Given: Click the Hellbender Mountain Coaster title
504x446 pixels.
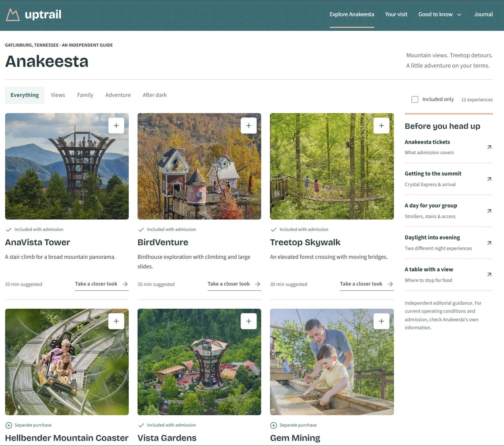Looking at the screenshot, I should (x=67, y=438).
